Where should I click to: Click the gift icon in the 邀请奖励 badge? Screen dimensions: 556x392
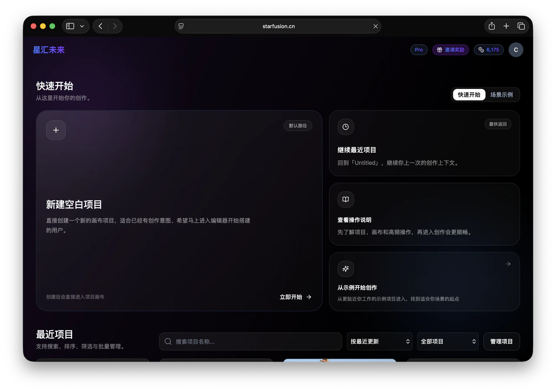point(439,49)
